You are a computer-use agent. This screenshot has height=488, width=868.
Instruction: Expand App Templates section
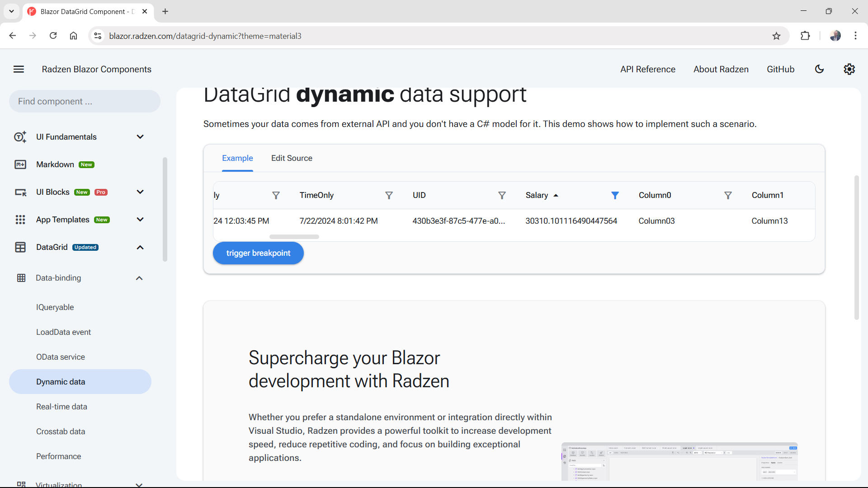pyautogui.click(x=140, y=220)
